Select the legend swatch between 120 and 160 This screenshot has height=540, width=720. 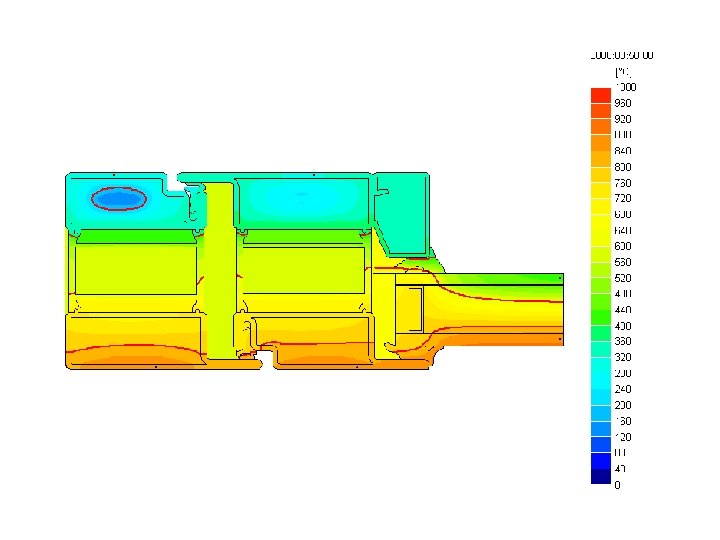coord(601,429)
